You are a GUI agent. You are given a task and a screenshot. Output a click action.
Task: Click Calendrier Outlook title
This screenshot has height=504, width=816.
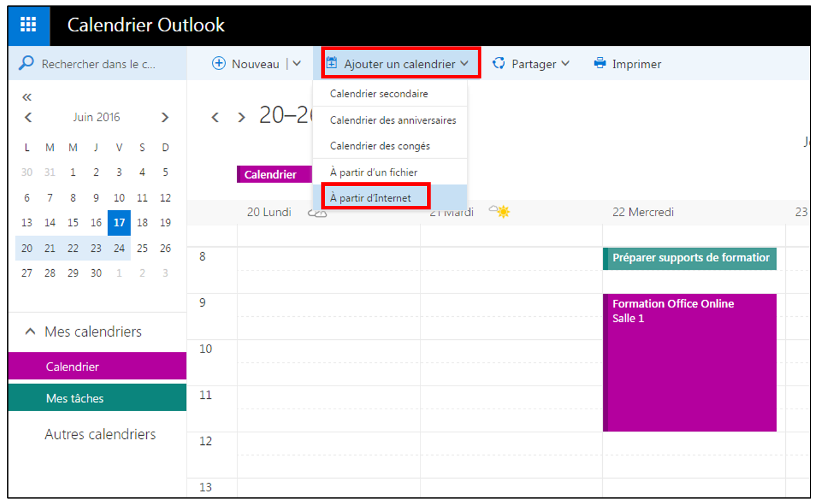(x=146, y=25)
